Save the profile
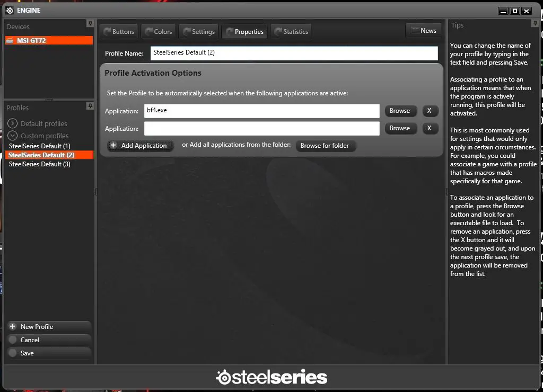The image size is (543, 392). point(49,353)
